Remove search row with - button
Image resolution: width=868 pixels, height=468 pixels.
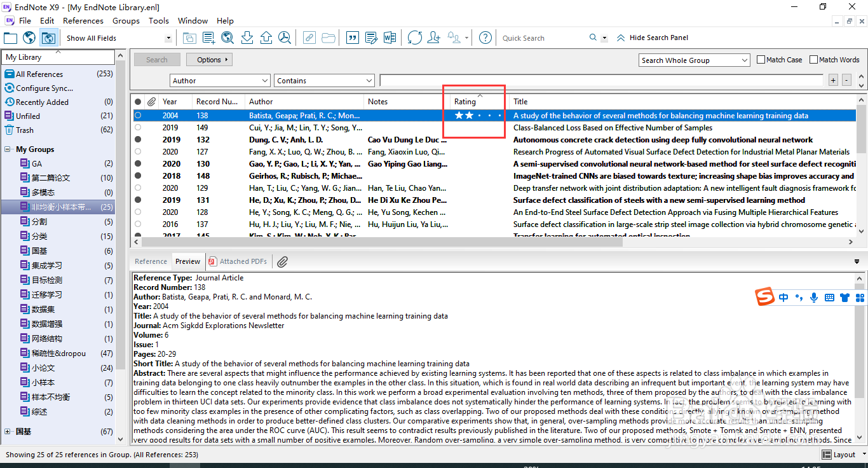point(846,80)
